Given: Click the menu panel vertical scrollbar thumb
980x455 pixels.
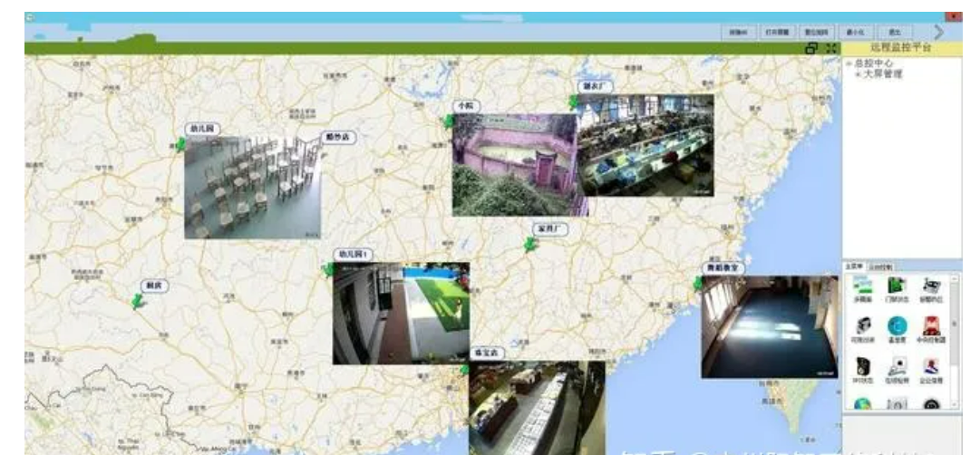Looking at the screenshot, I should pyautogui.click(x=955, y=324).
